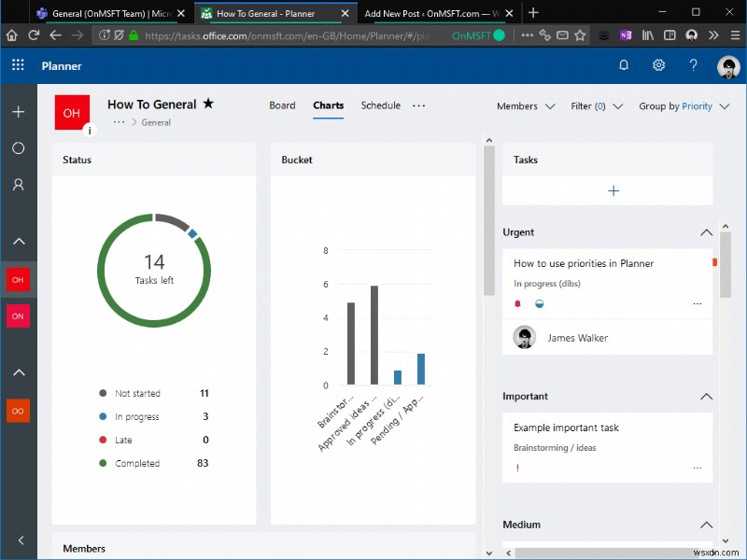
Task: Create a new plan with the plus icon
Action: (x=19, y=111)
